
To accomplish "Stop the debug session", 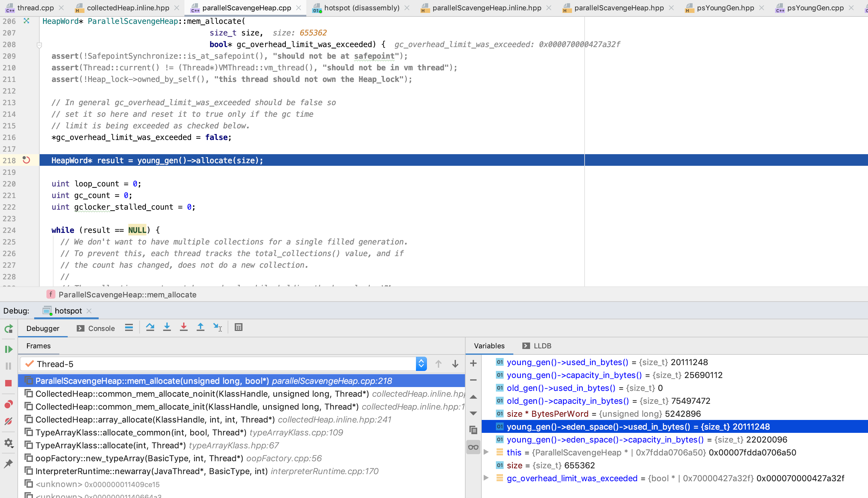I will pyautogui.click(x=9, y=383).
